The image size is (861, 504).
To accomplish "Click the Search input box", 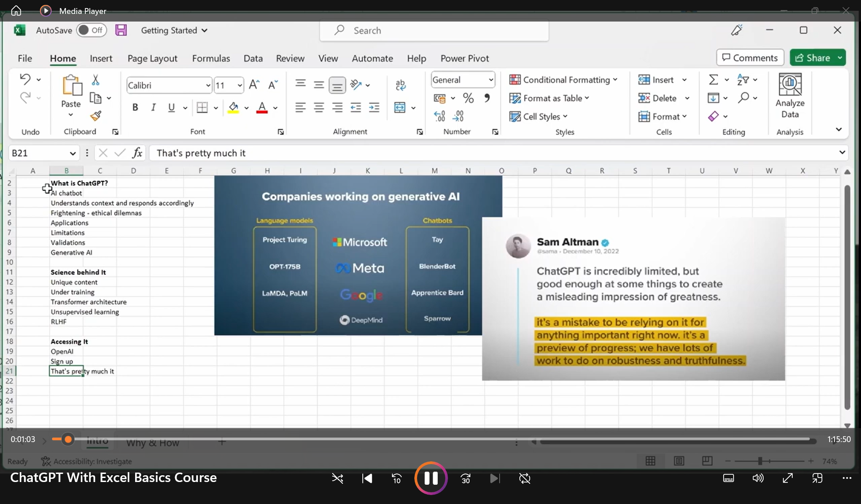I will click(x=434, y=31).
